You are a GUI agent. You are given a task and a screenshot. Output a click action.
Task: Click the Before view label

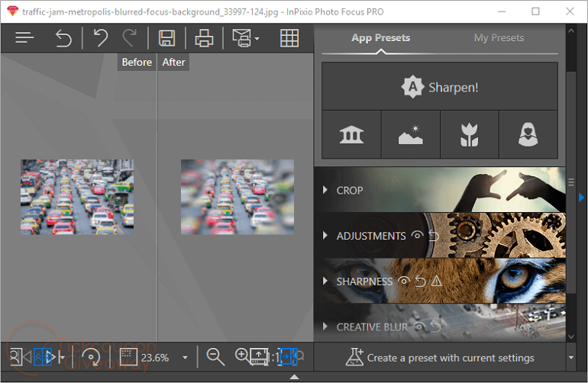pos(137,62)
